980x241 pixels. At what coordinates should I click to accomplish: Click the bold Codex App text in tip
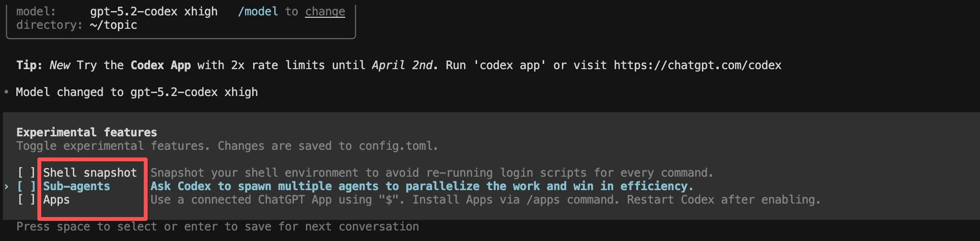tap(161, 65)
